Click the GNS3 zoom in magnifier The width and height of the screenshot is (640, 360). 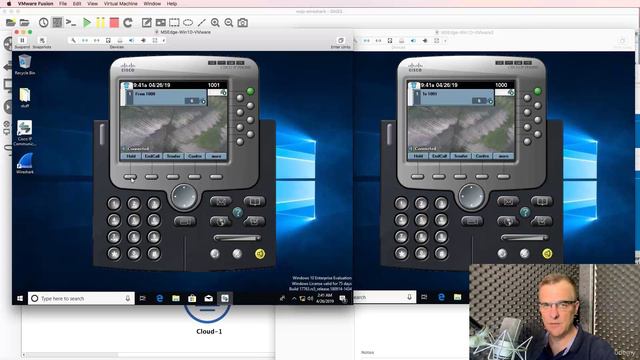[x=215, y=22]
